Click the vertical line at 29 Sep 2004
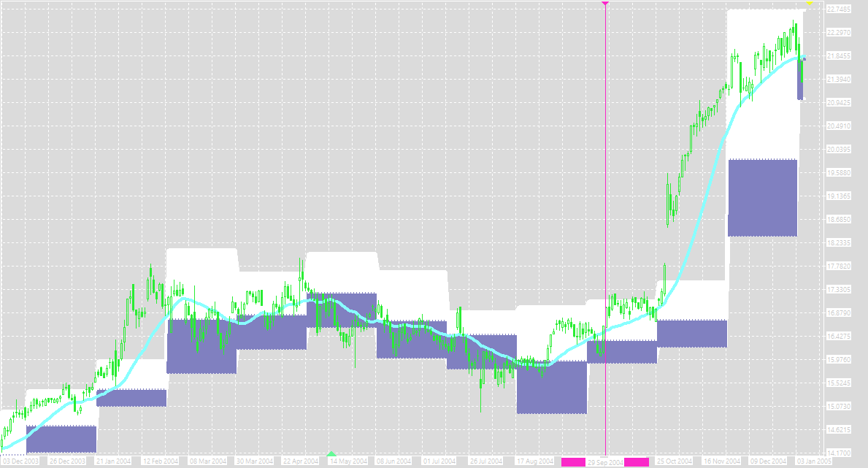Screen dimensions: 868x468 pyautogui.click(x=606, y=219)
